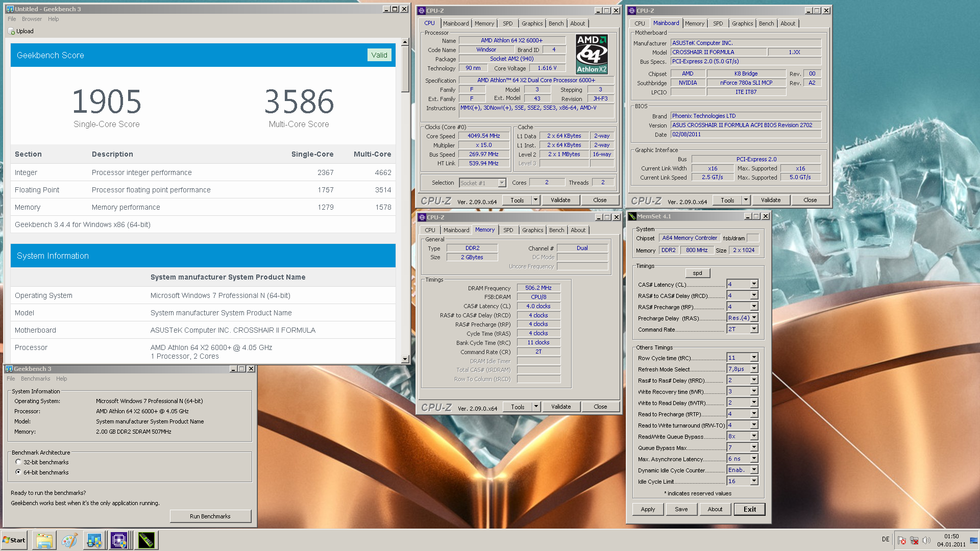Image resolution: width=980 pixels, height=551 pixels.
Task: Click Validate in CPU-Z Mainboard window
Action: click(770, 200)
